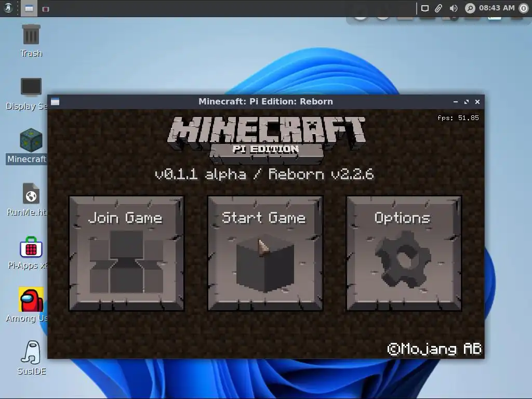This screenshot has width=532, height=399.
Task: Close the Minecraft Pi Edition Reborn window
Action: coord(477,102)
